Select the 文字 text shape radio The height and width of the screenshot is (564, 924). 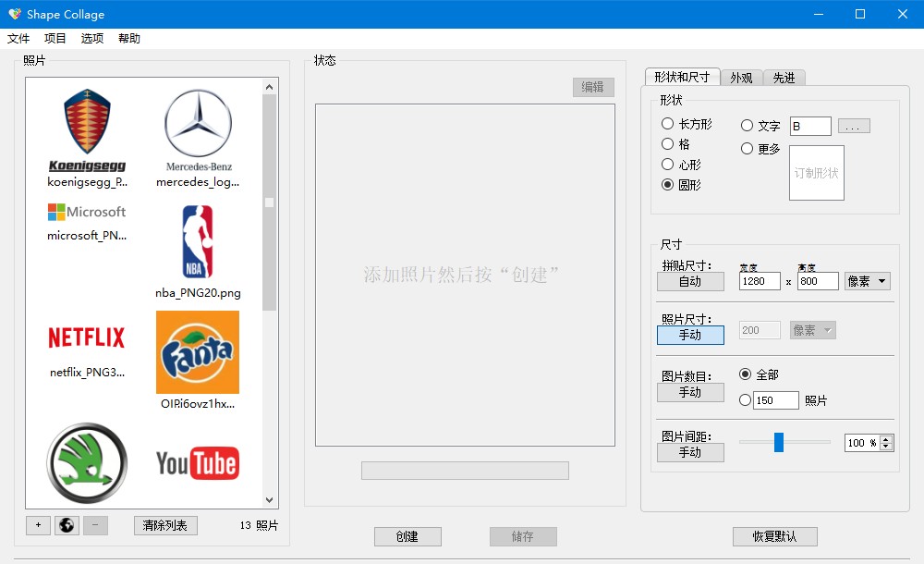[760, 126]
